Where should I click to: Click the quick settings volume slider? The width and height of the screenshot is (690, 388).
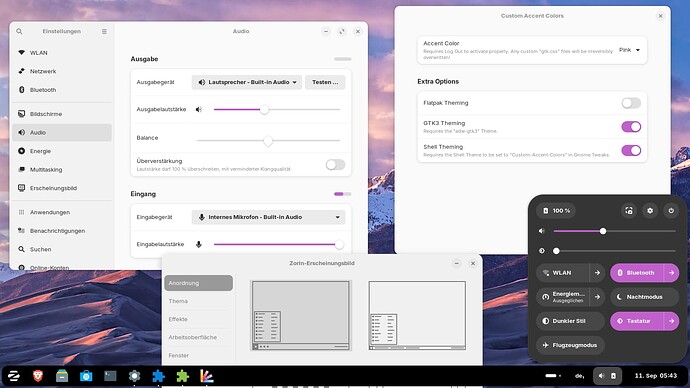614,231
